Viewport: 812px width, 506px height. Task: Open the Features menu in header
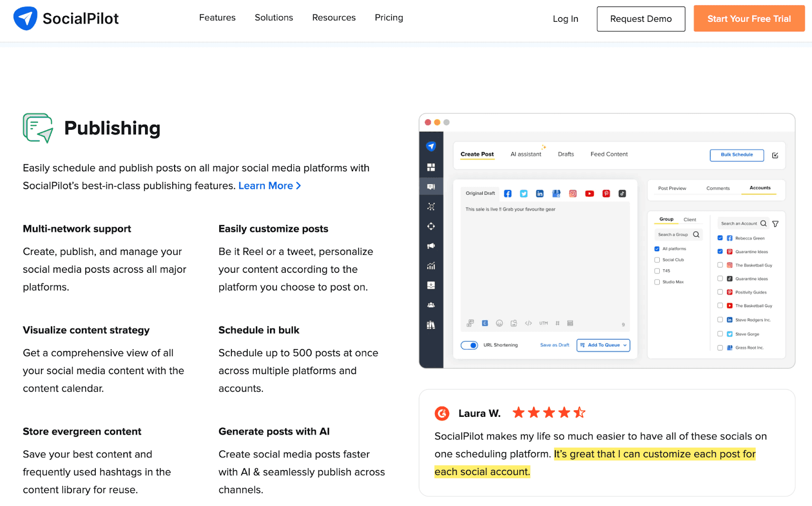[217, 18]
